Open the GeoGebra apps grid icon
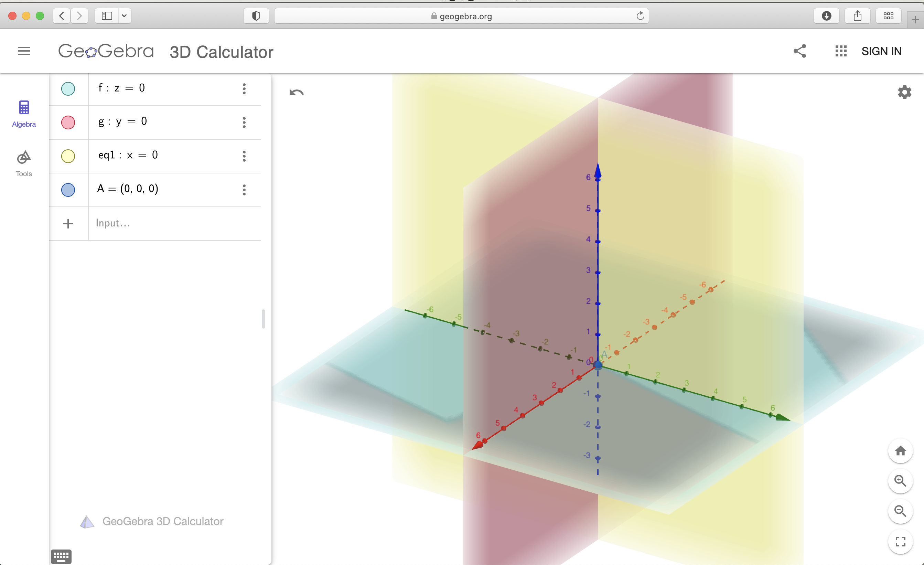Image resolution: width=924 pixels, height=565 pixels. [841, 51]
